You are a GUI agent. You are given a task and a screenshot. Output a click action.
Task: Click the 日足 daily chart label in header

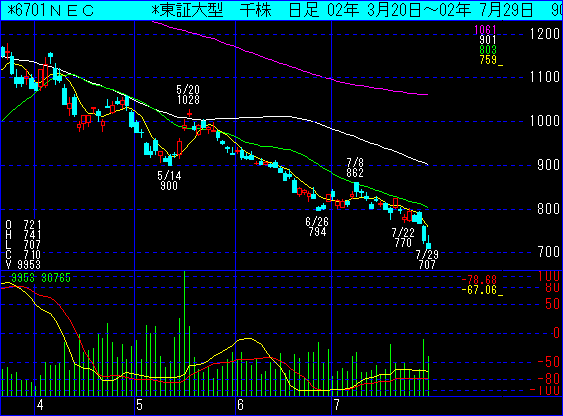click(x=304, y=10)
